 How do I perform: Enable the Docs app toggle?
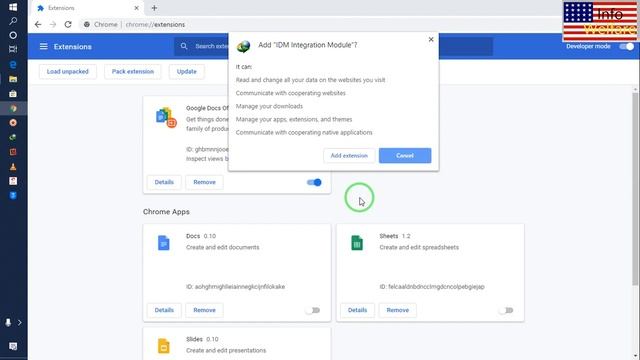tap(313, 310)
